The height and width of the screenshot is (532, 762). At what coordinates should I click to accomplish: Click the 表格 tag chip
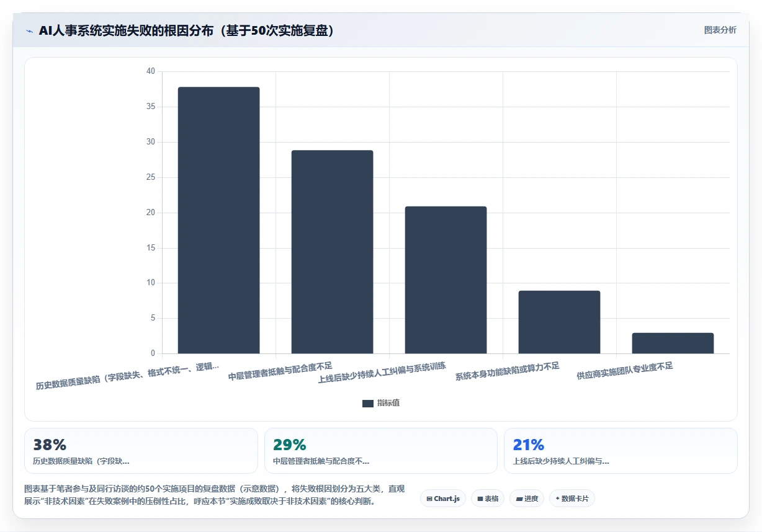pyautogui.click(x=488, y=499)
